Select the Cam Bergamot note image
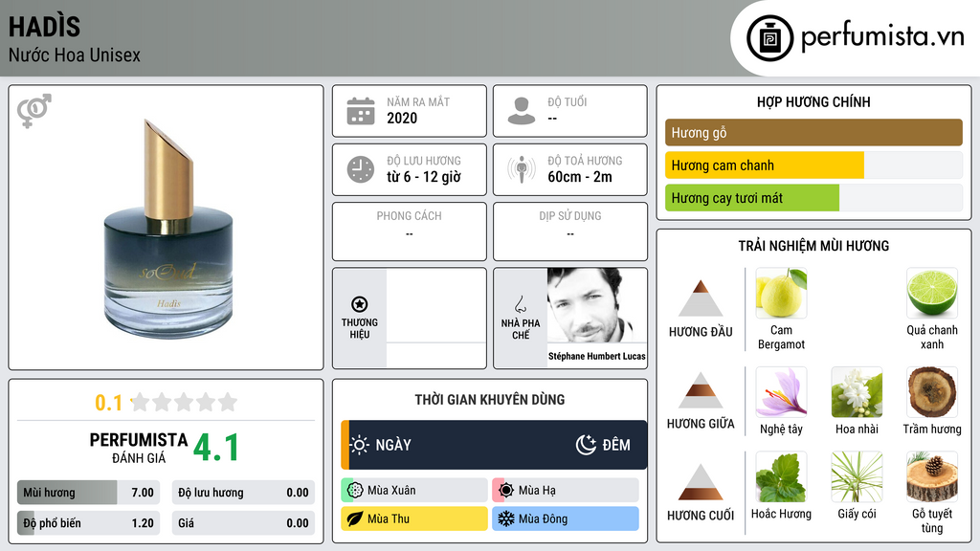The width and height of the screenshot is (980, 551). pyautogui.click(x=781, y=293)
